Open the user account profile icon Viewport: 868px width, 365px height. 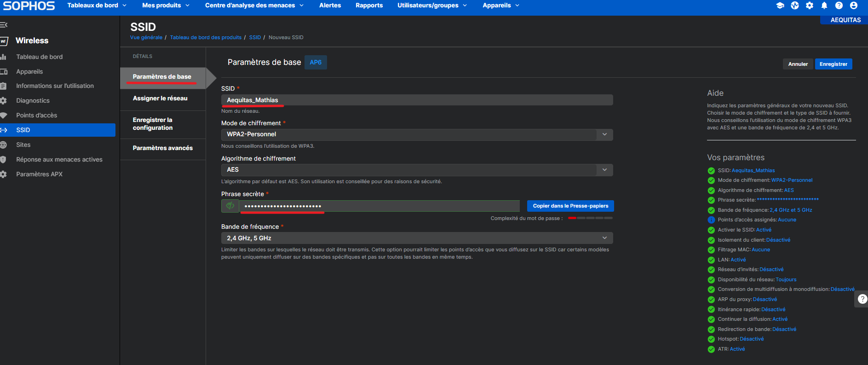click(854, 6)
